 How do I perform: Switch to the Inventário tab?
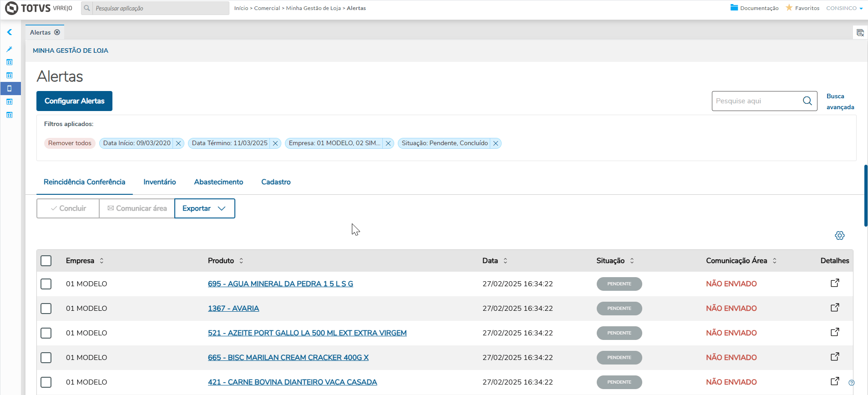(x=160, y=182)
